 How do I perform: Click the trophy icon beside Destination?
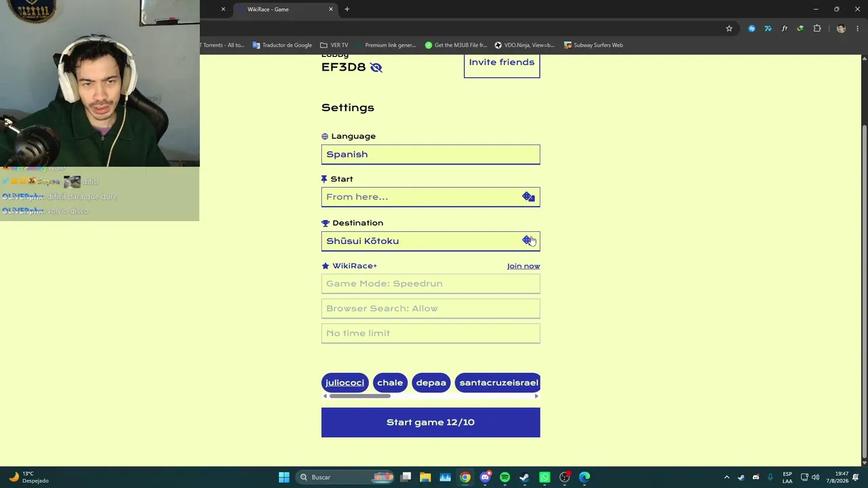point(325,223)
